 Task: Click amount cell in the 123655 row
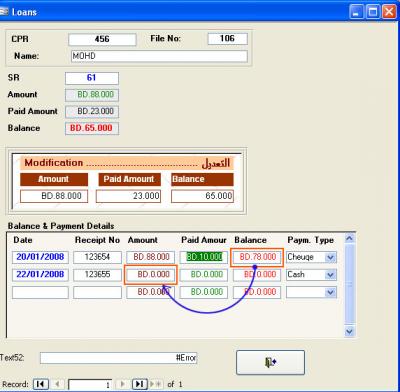click(x=151, y=275)
